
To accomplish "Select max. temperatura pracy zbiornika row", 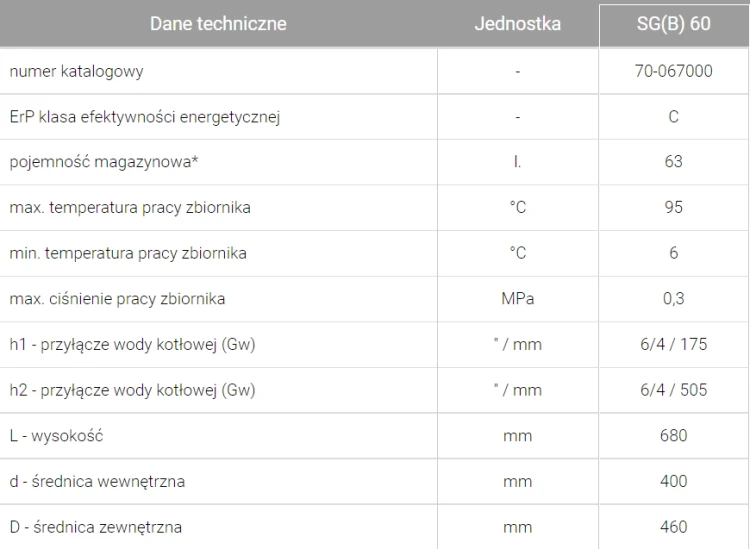I will 375,208.
